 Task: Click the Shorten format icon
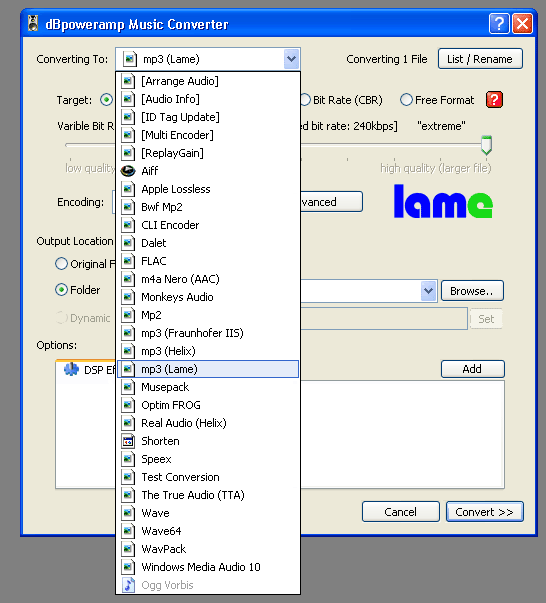coord(128,441)
